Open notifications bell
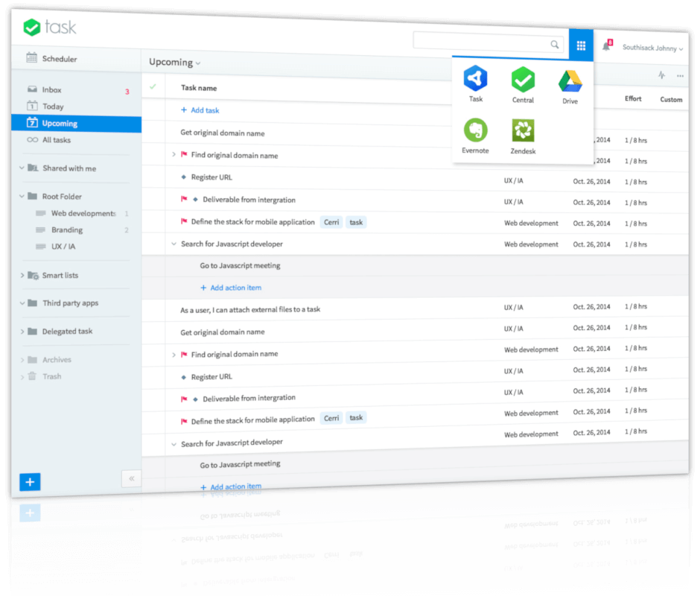The width and height of the screenshot is (700, 596). click(x=606, y=45)
